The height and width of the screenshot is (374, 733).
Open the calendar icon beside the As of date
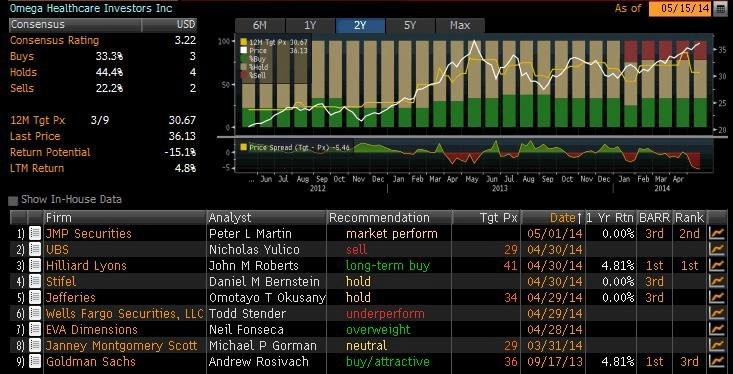(719, 8)
